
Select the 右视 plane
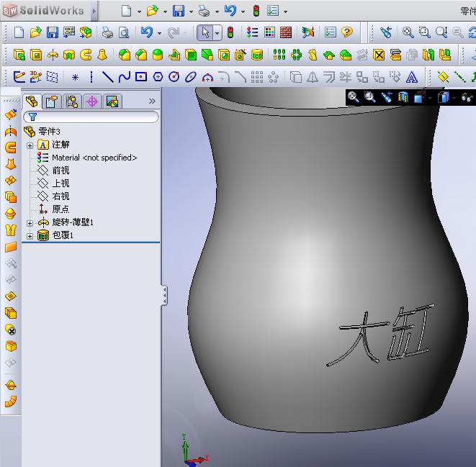click(x=53, y=196)
